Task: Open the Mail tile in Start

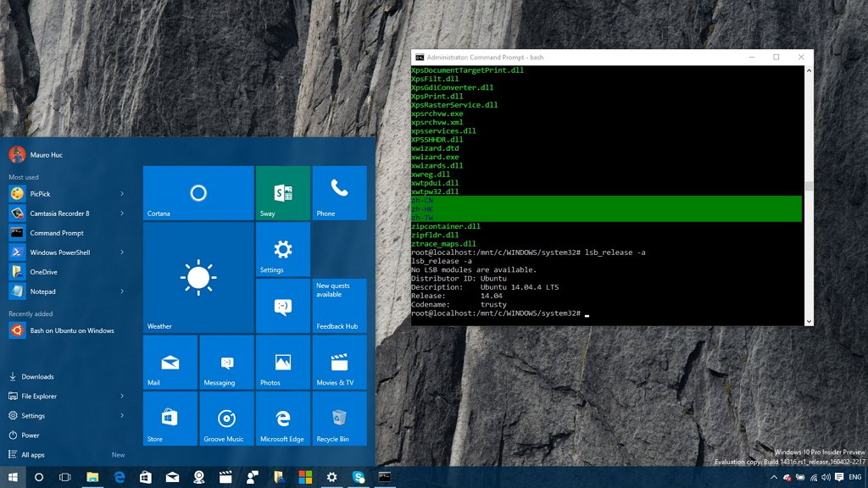Action: [x=170, y=363]
